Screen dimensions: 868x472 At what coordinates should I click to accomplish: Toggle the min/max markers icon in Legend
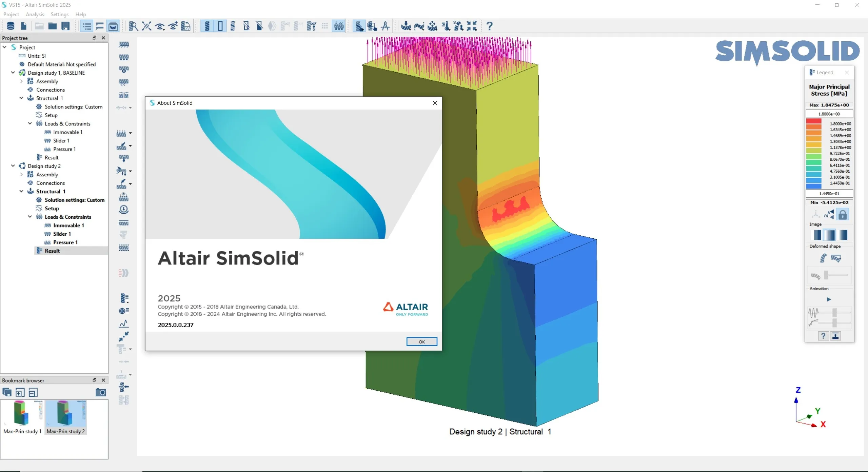coord(829,214)
